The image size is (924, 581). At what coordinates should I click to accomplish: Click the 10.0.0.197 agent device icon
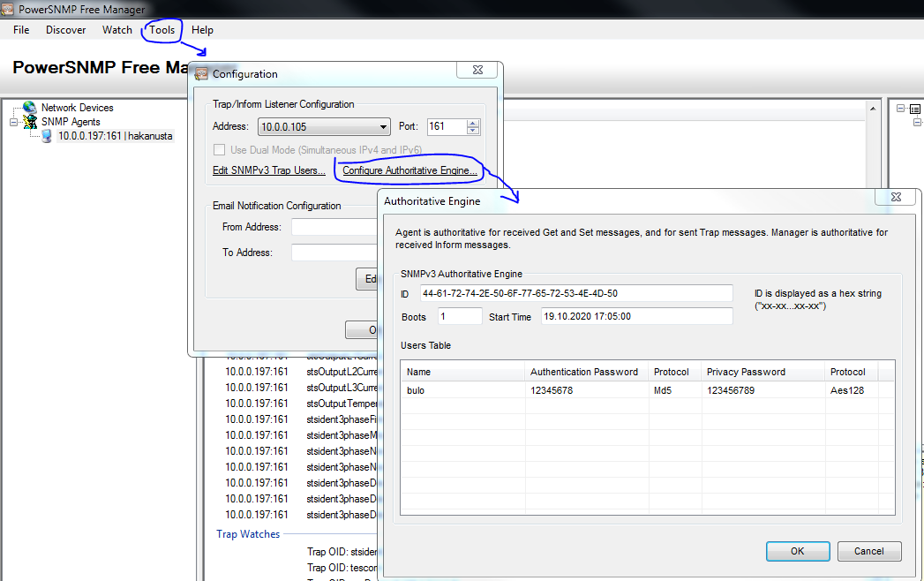(x=47, y=136)
